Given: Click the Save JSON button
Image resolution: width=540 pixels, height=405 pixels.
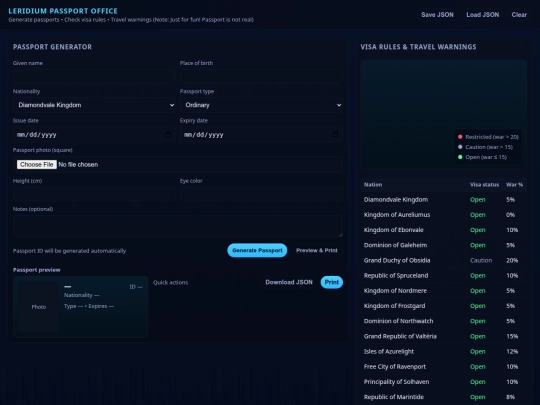Looking at the screenshot, I should 437,15.
